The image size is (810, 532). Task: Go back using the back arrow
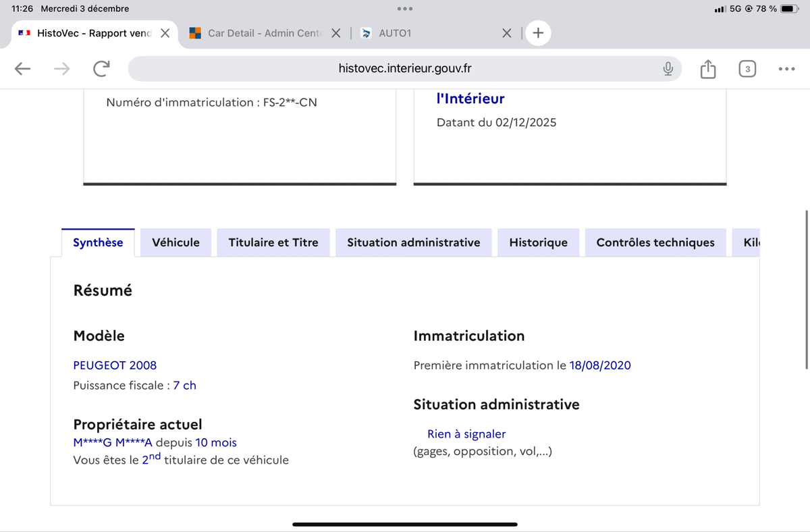point(22,68)
